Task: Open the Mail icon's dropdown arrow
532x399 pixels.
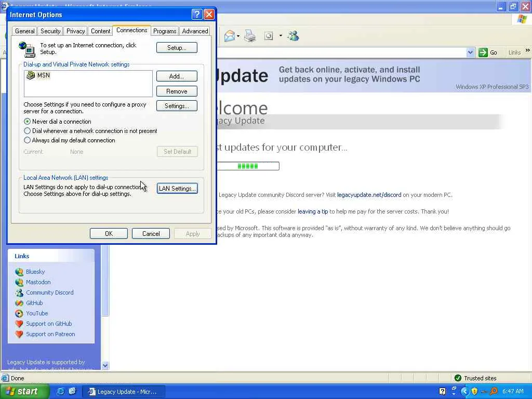Action: pyautogui.click(x=238, y=36)
